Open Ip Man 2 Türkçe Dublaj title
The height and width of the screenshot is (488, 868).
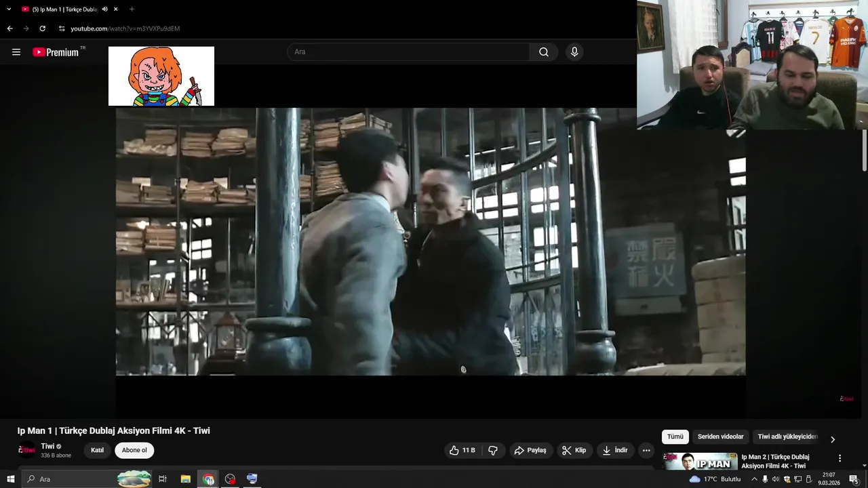pos(775,461)
